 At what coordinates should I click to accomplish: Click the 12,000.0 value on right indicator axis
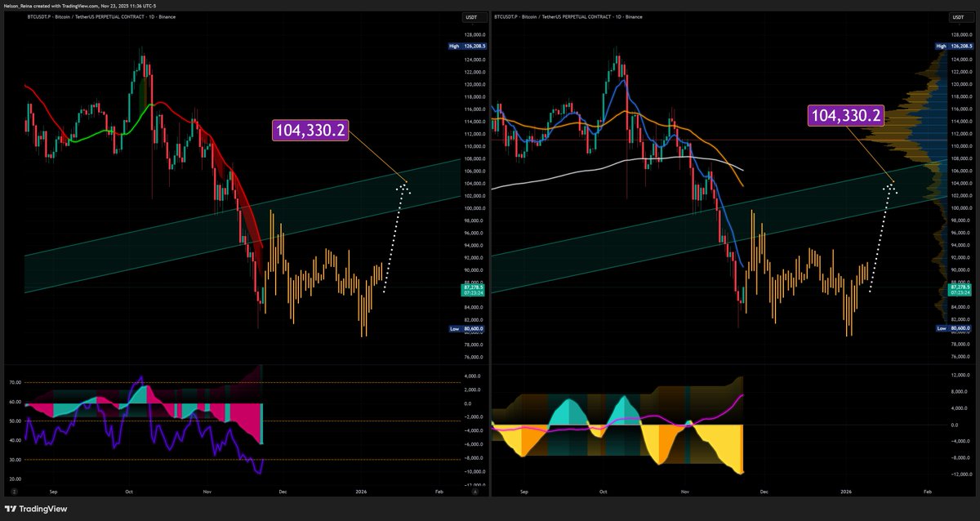click(960, 375)
